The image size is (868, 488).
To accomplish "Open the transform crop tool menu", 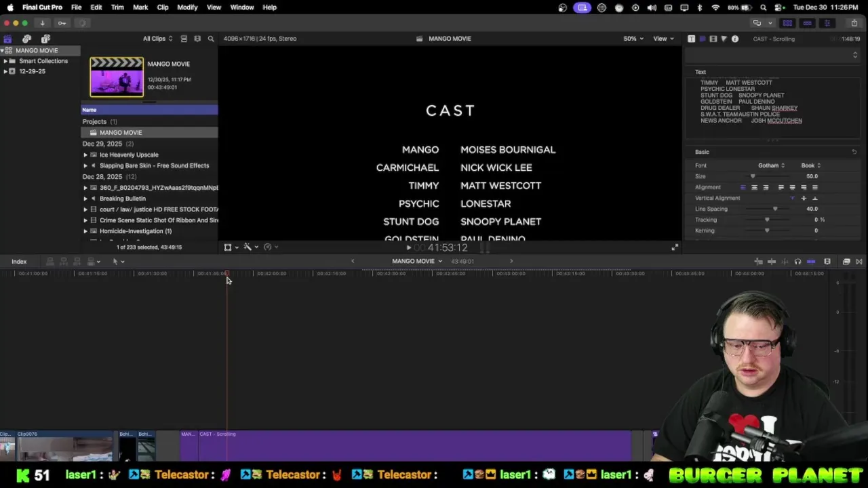I will [231, 247].
